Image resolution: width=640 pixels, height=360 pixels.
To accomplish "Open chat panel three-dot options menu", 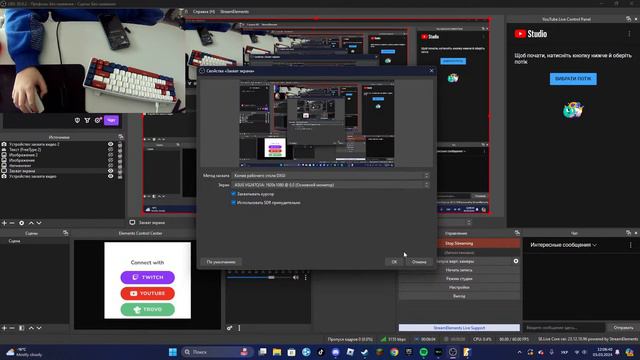I will pyautogui.click(x=630, y=245).
